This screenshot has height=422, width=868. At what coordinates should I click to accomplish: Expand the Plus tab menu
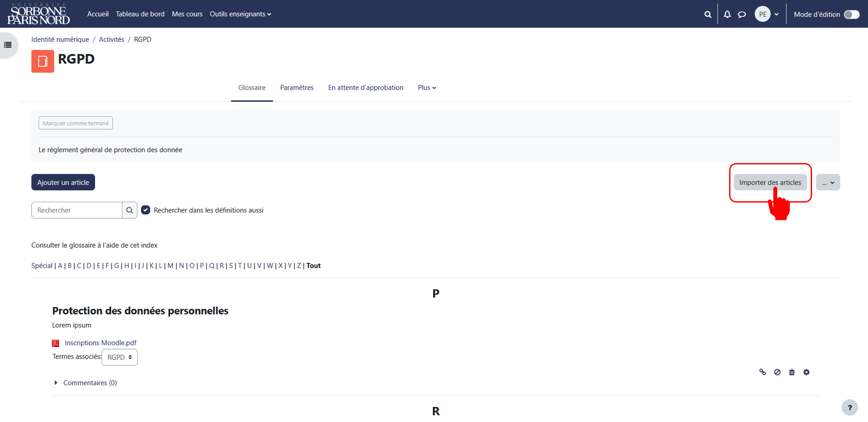pyautogui.click(x=427, y=88)
